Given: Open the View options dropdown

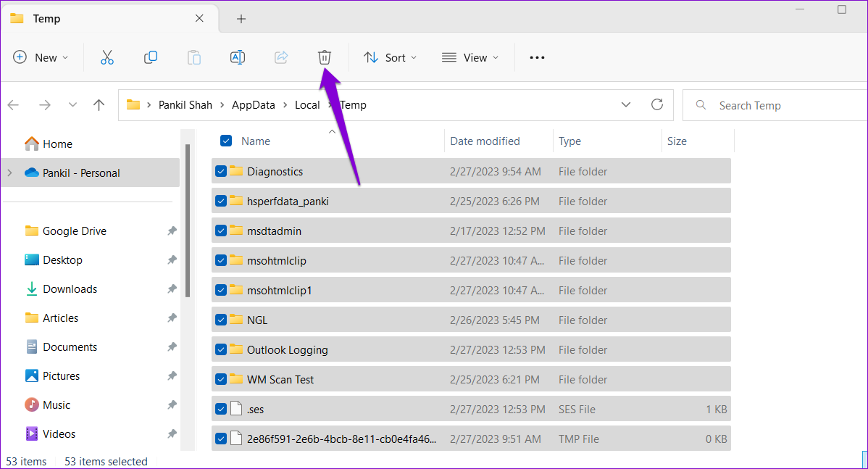Looking at the screenshot, I should [x=470, y=57].
